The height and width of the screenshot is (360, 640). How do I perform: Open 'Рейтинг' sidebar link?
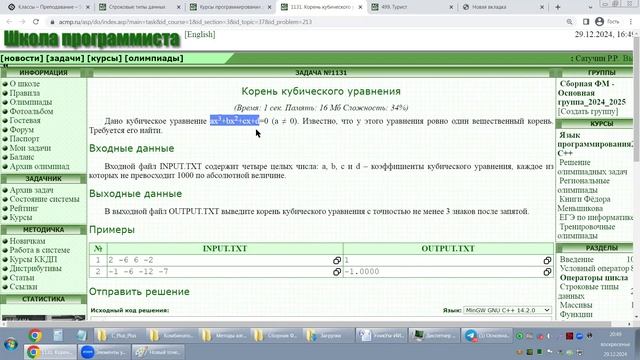[24, 209]
